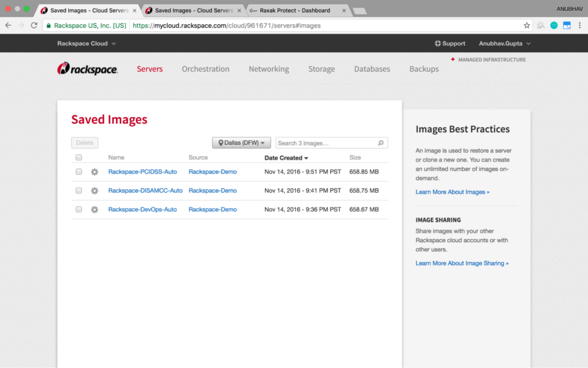Open gear menu for Rackspace-DISAMCC-Auto image

95,191
